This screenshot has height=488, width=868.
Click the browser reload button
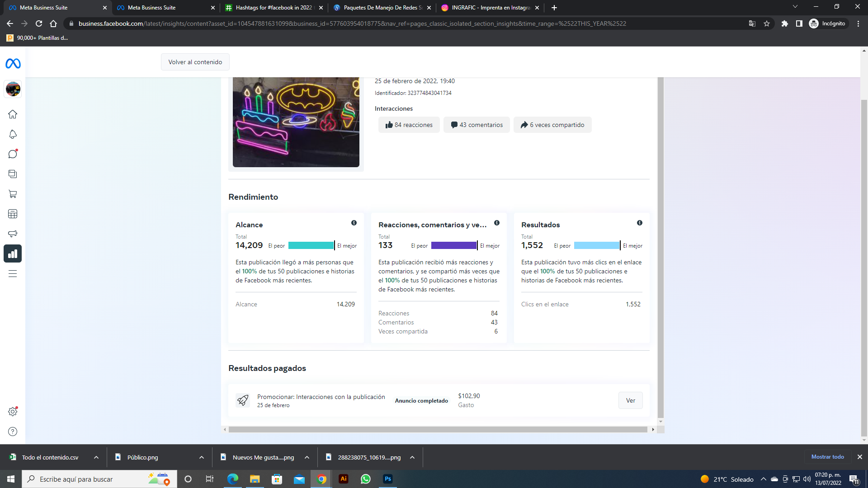click(x=39, y=23)
